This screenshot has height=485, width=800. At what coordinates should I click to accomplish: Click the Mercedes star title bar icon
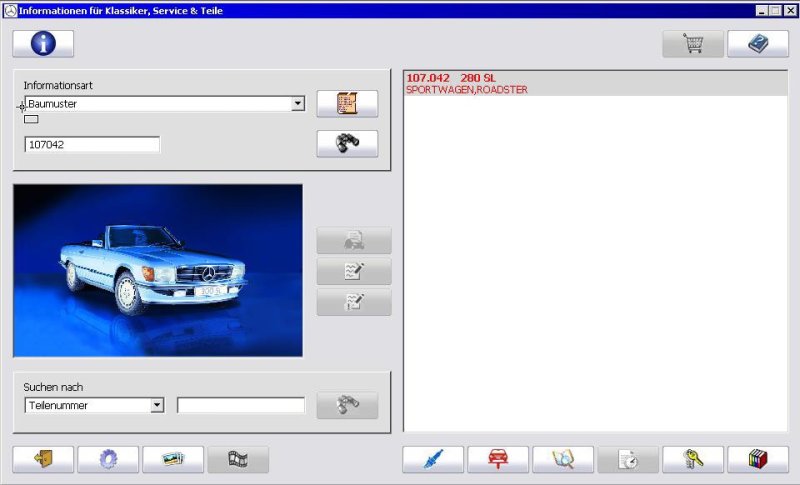pos(10,11)
